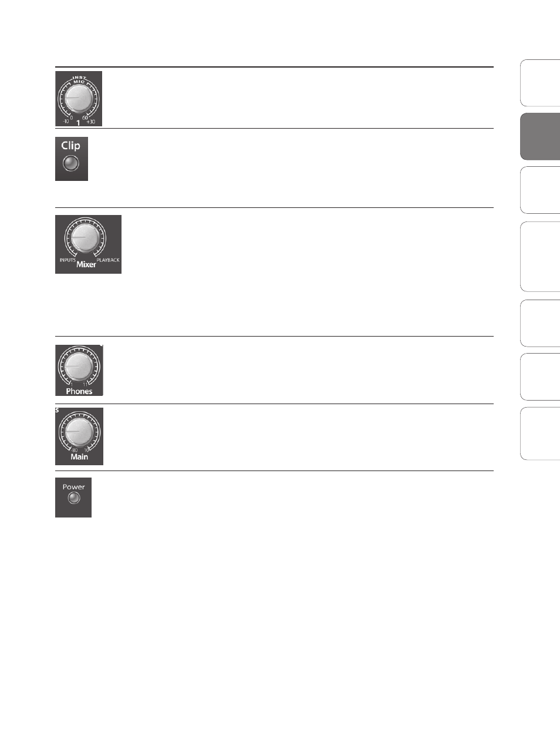This screenshot has width=560, height=746.
Task: Open the topmost side tab
Action: (x=540, y=83)
